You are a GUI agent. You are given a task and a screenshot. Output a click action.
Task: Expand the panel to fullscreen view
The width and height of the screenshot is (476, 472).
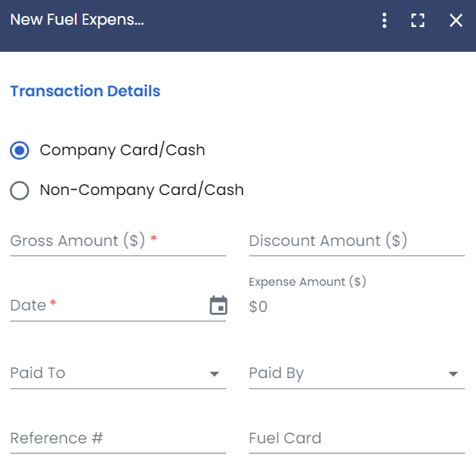pyautogui.click(x=418, y=21)
